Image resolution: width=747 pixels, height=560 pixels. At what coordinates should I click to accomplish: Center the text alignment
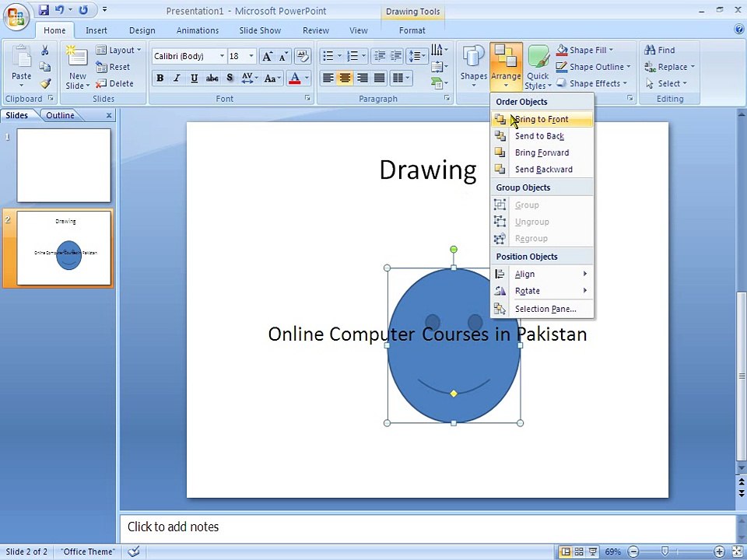click(345, 78)
